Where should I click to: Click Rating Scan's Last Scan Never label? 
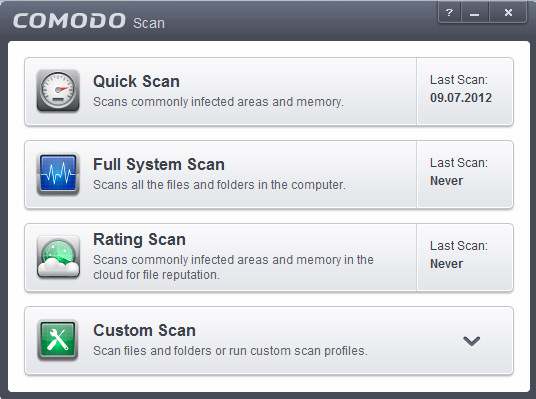(x=446, y=264)
